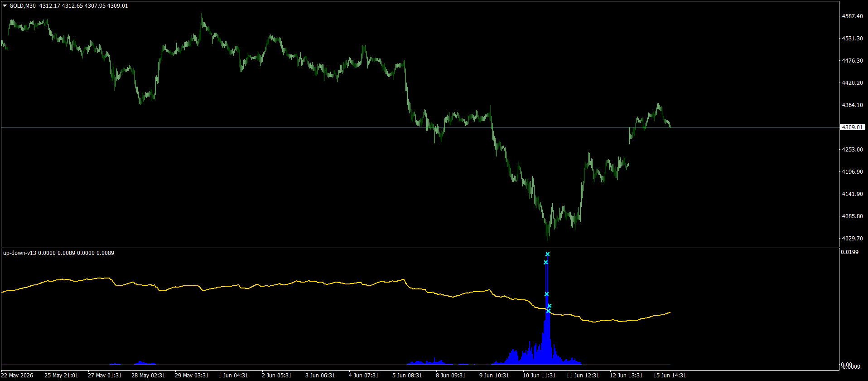The image size is (868, 381).
Task: Click the 28 May 02:31 time label
Action: click(148, 376)
